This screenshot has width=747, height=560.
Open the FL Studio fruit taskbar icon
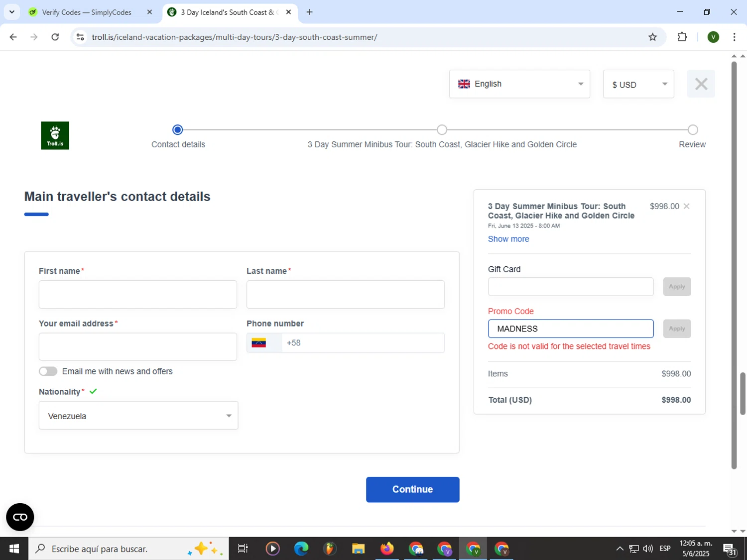[x=329, y=549]
